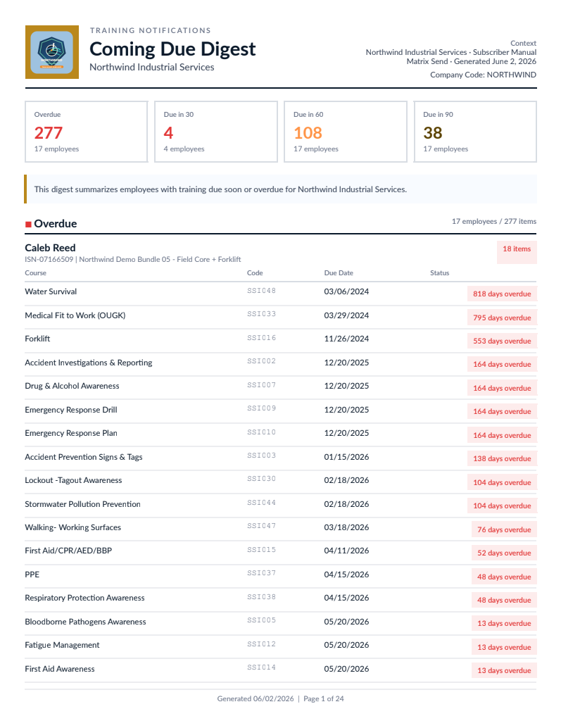561x728 pixels.
Task: Click code SSI037
Action: click(261, 573)
